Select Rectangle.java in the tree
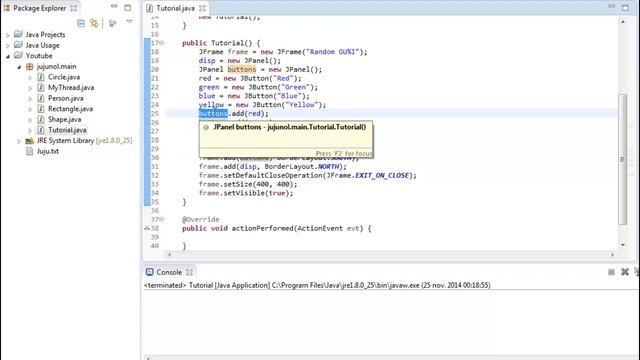Viewport: 640px width, 360px height. point(70,109)
